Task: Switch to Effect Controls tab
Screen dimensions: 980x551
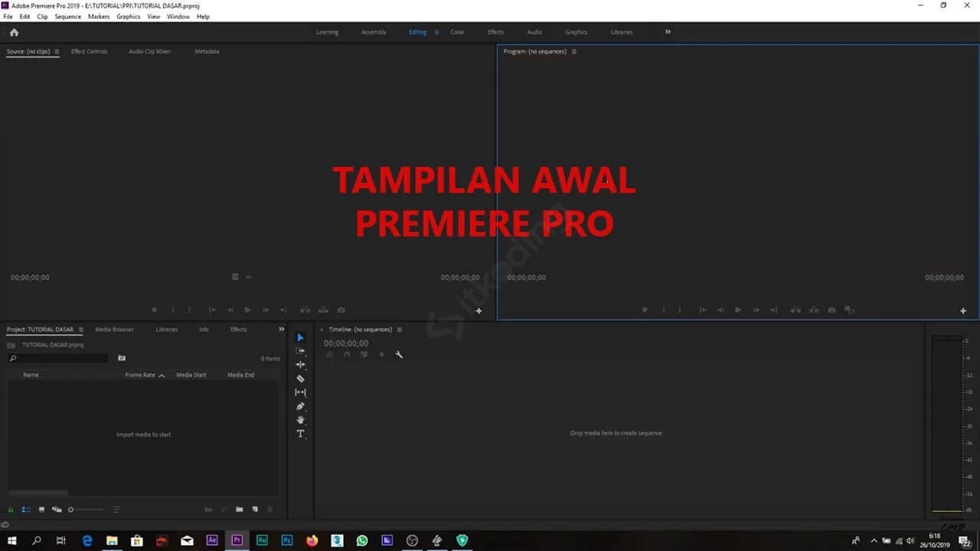Action: (89, 52)
